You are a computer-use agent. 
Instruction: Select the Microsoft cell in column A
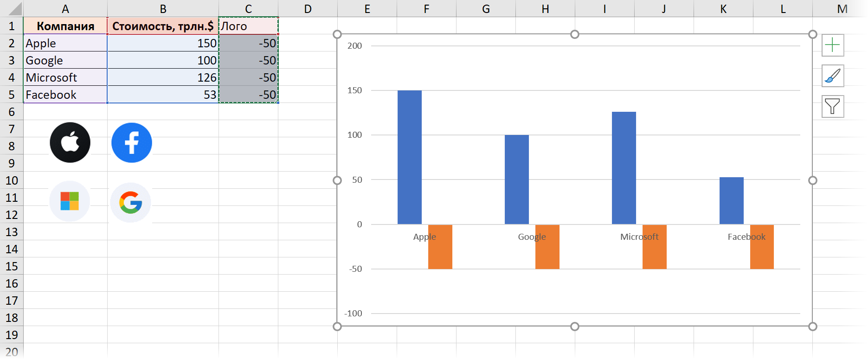click(x=65, y=77)
